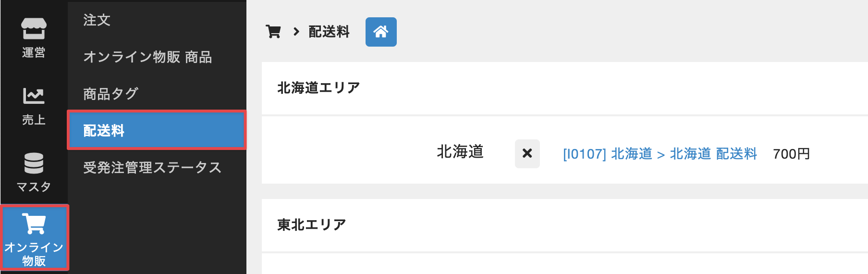
Task: Open the 注文 menu item
Action: point(97,20)
